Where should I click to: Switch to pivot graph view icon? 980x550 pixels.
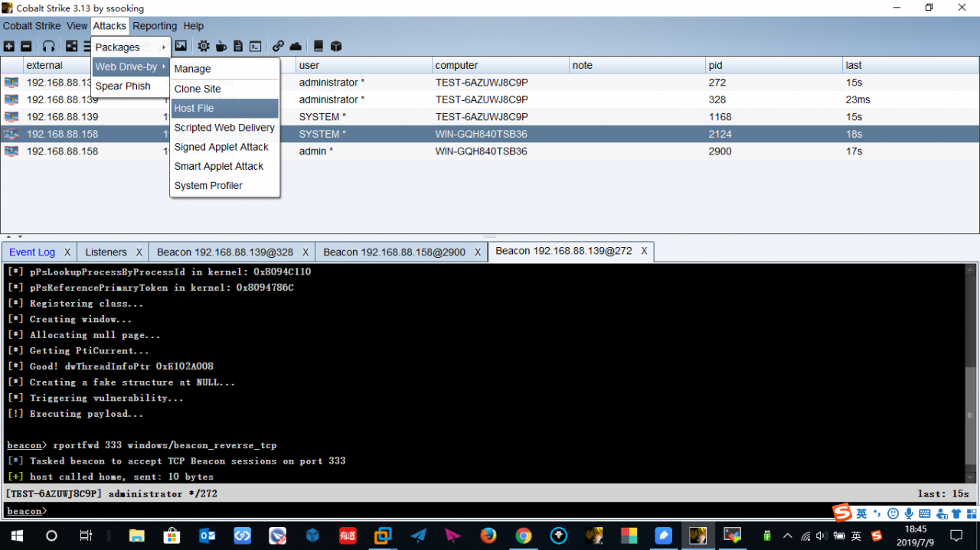[x=72, y=47]
